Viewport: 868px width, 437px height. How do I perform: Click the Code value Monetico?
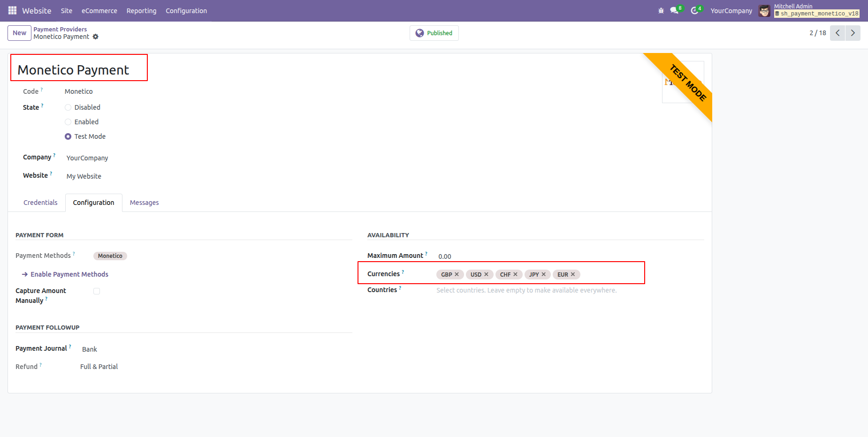pos(79,91)
